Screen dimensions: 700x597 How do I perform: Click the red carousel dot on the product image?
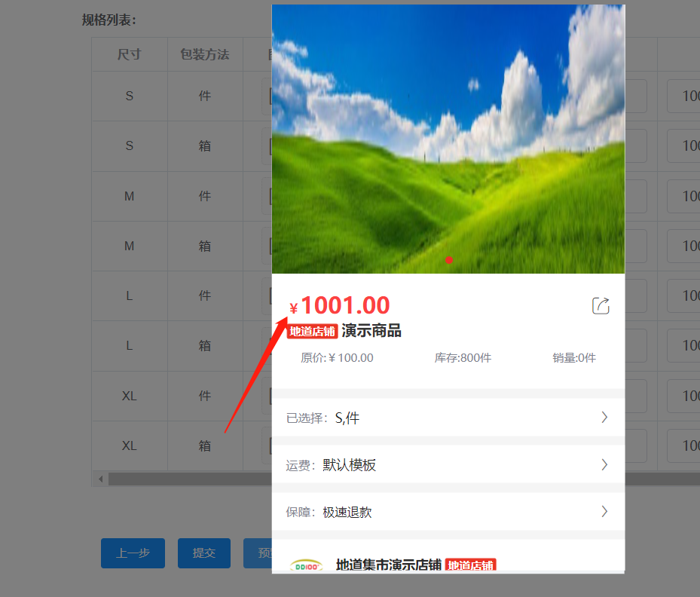click(449, 260)
